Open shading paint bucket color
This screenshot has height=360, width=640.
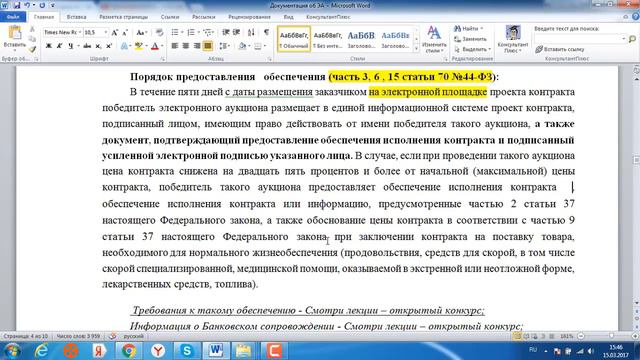click(242, 46)
